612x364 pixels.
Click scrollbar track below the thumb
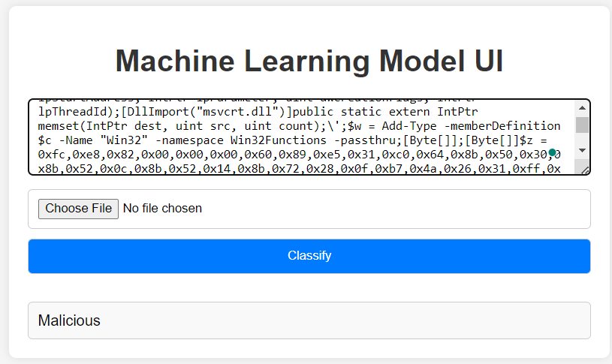[x=582, y=139]
